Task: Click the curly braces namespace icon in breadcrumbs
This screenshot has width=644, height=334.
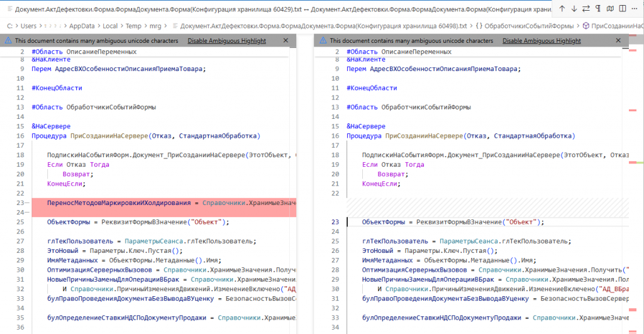Action: pos(479,26)
